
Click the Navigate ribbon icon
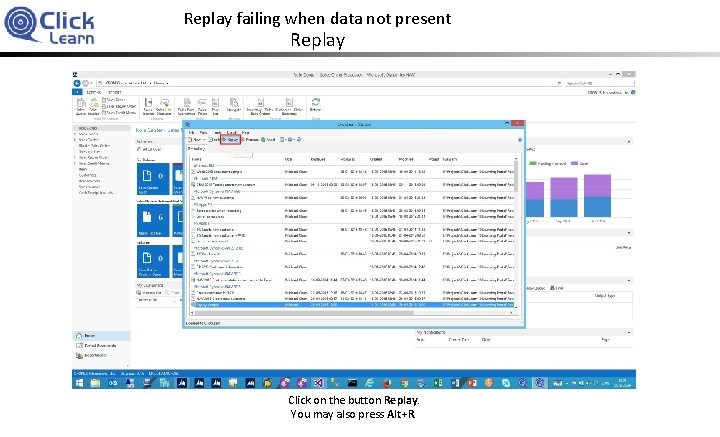click(234, 105)
